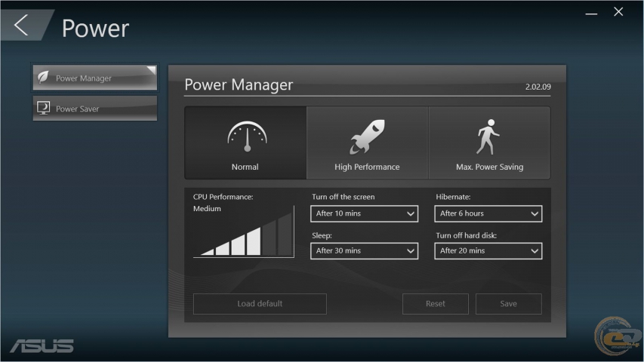Open the Hibernate dropdown

(488, 214)
